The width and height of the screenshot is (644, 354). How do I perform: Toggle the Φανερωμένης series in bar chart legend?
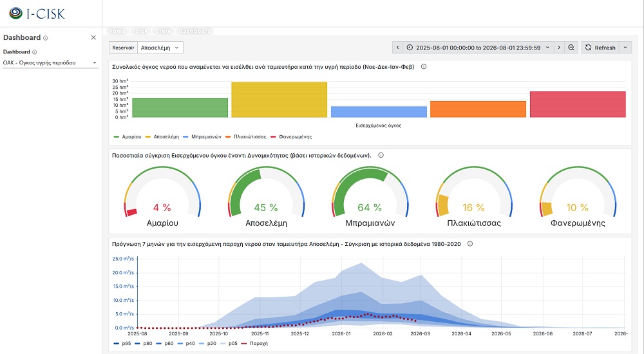point(294,136)
